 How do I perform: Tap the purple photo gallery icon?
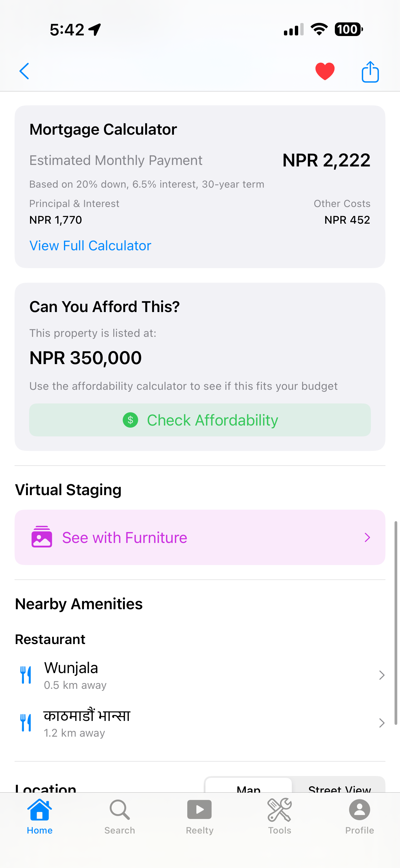pyautogui.click(x=42, y=537)
